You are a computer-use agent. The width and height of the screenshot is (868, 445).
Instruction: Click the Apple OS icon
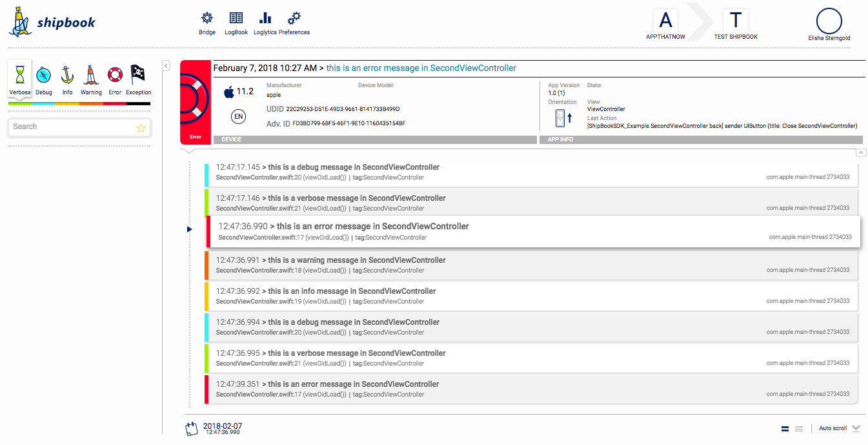(229, 92)
